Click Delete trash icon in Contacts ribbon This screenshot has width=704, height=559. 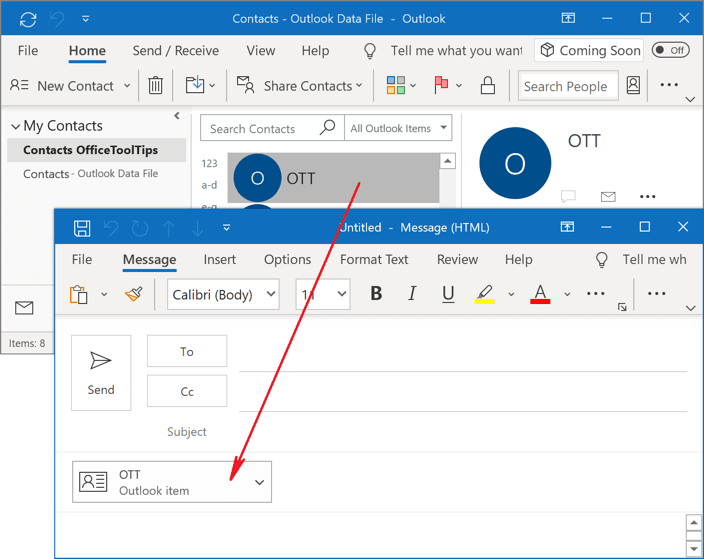(155, 85)
